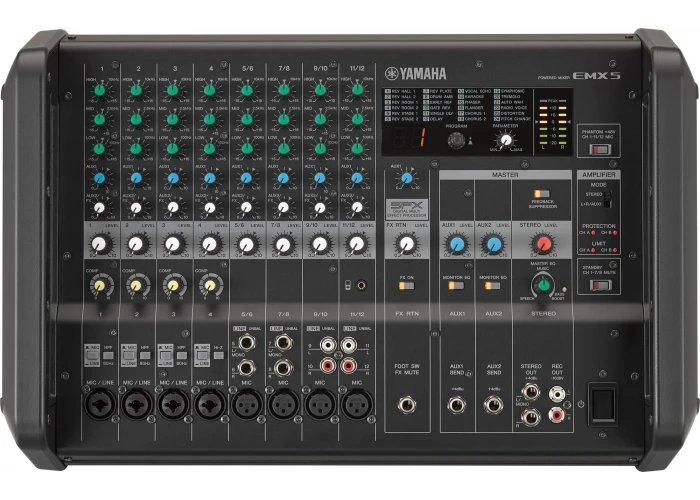Click the PARAMETER knob
This screenshot has height=500, width=700.
[506, 141]
